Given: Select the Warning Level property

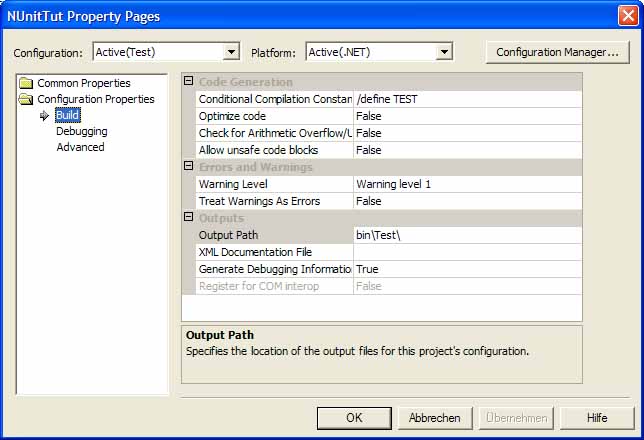Looking at the screenshot, I should [x=274, y=184].
